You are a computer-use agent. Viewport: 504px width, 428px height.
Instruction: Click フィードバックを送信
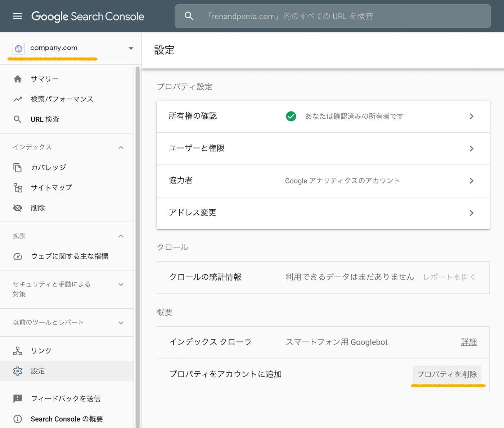(66, 399)
